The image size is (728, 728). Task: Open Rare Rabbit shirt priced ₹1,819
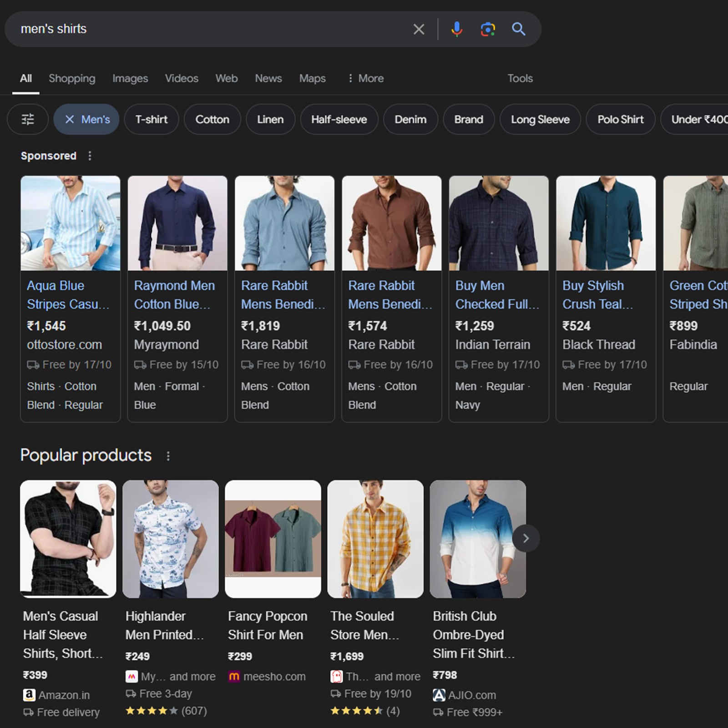coord(283,295)
